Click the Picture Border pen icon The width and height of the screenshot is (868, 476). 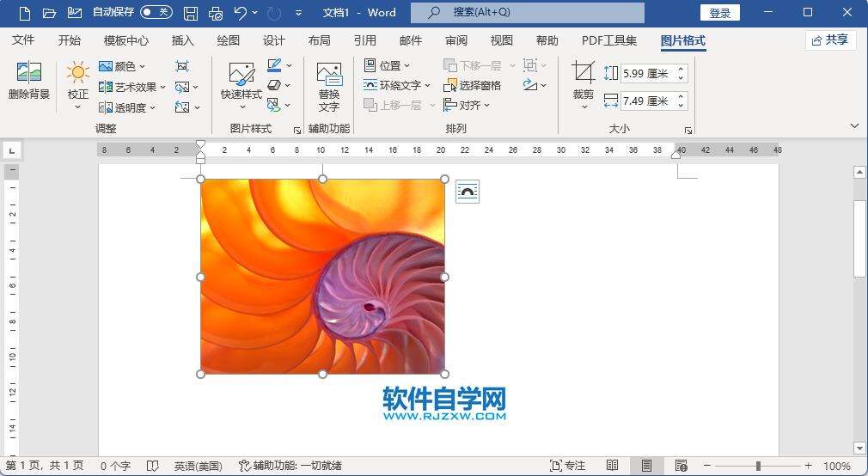(274, 66)
